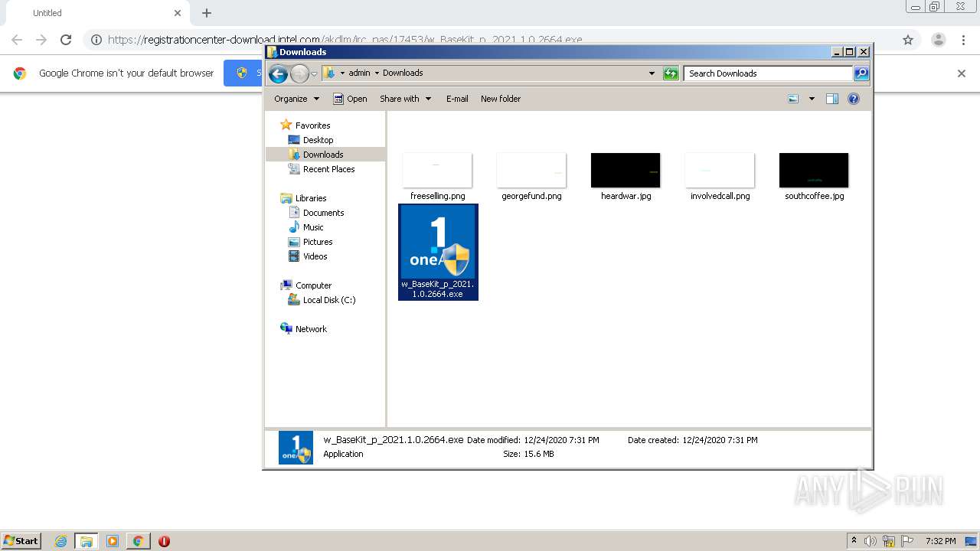The image size is (980, 551).
Task: Click the Search Downloads input box
Action: click(x=768, y=73)
